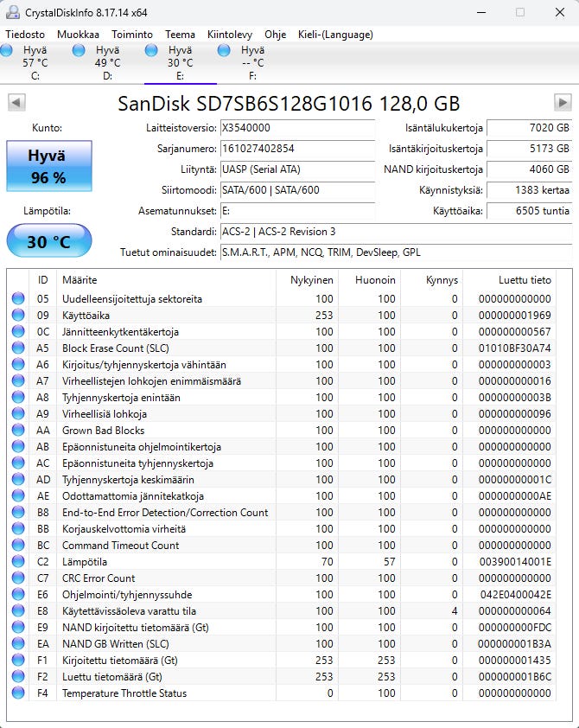Click status orb for Lämpötila attribute row
Image resolution: width=579 pixels, height=728 pixels.
[18, 562]
